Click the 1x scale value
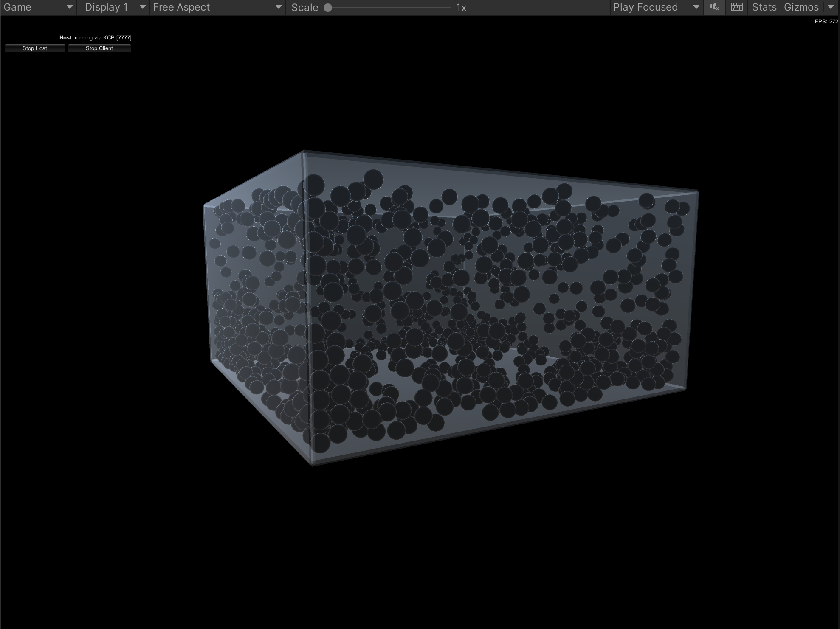The image size is (840, 629). (x=461, y=8)
